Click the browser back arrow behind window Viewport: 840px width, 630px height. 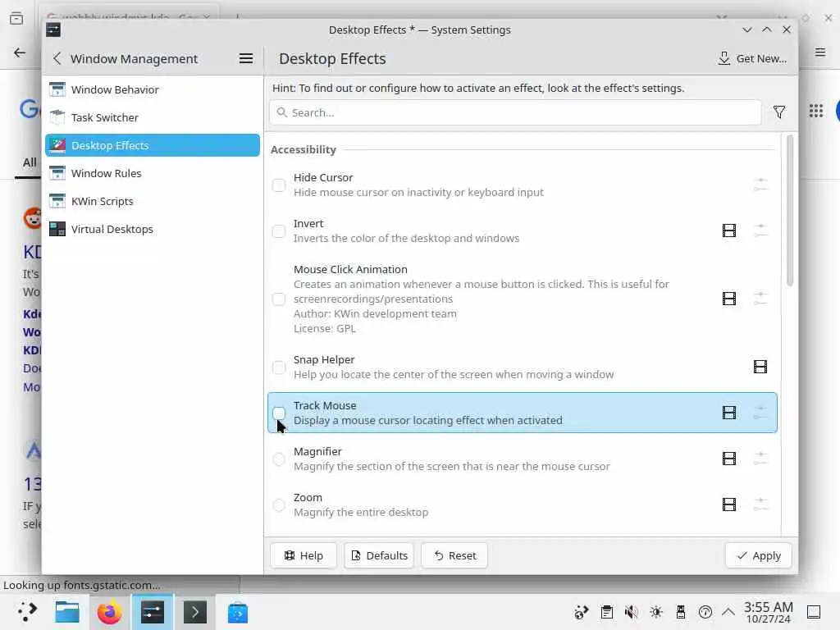click(20, 52)
